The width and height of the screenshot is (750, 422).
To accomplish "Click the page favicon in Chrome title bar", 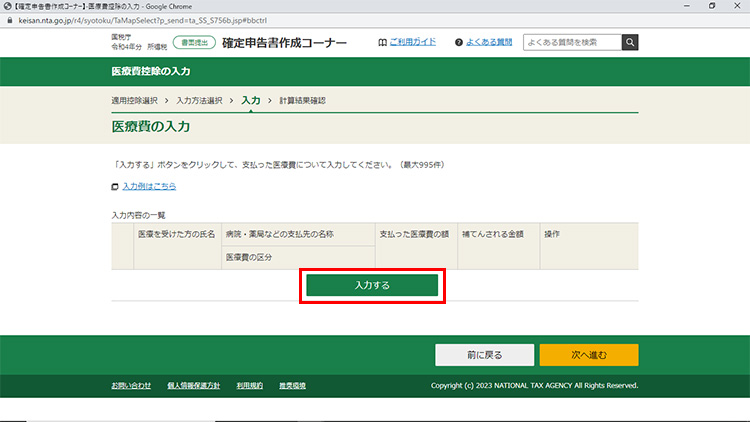I will [7, 6].
